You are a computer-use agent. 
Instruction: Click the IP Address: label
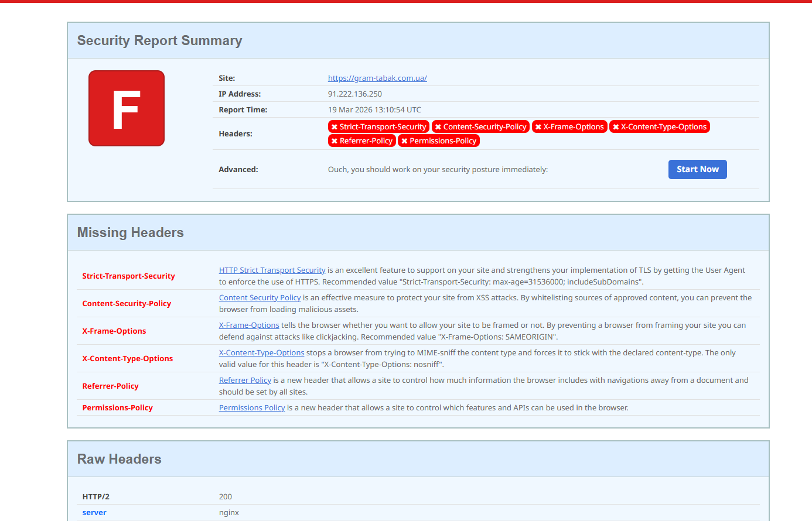pyautogui.click(x=240, y=94)
